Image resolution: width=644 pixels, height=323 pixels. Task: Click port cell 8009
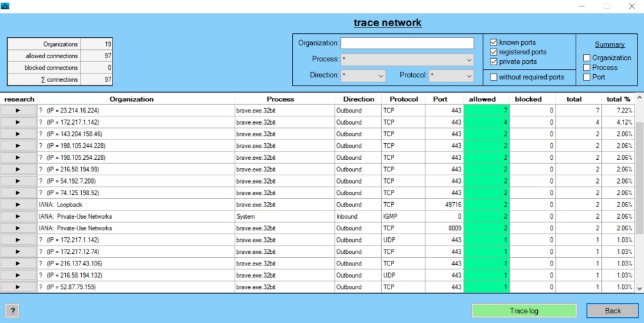(444, 228)
